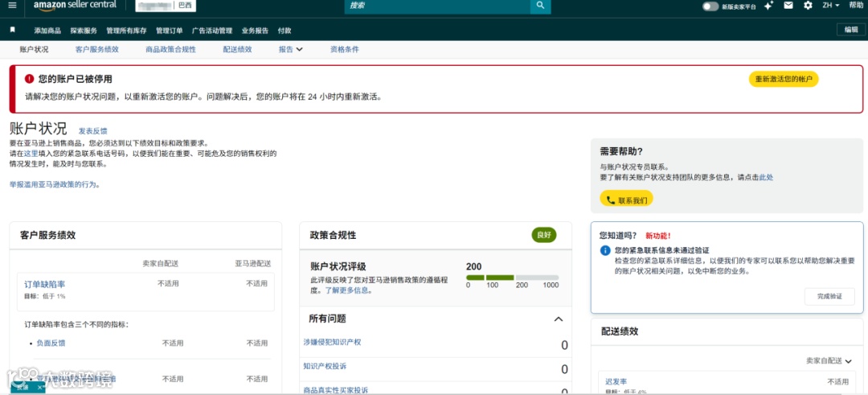Open 管理所有库存 menu item
868x395 pixels.
tap(127, 31)
